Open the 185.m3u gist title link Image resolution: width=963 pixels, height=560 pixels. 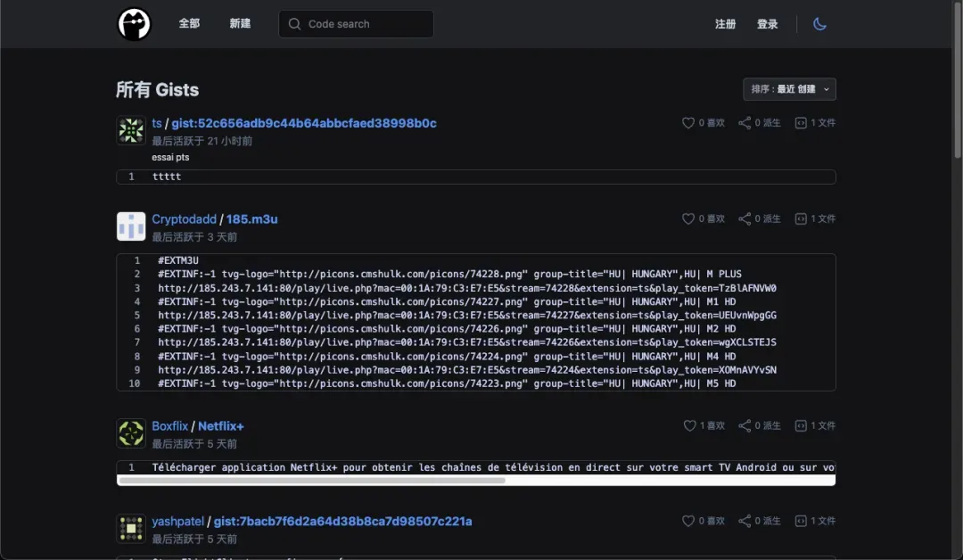252,219
